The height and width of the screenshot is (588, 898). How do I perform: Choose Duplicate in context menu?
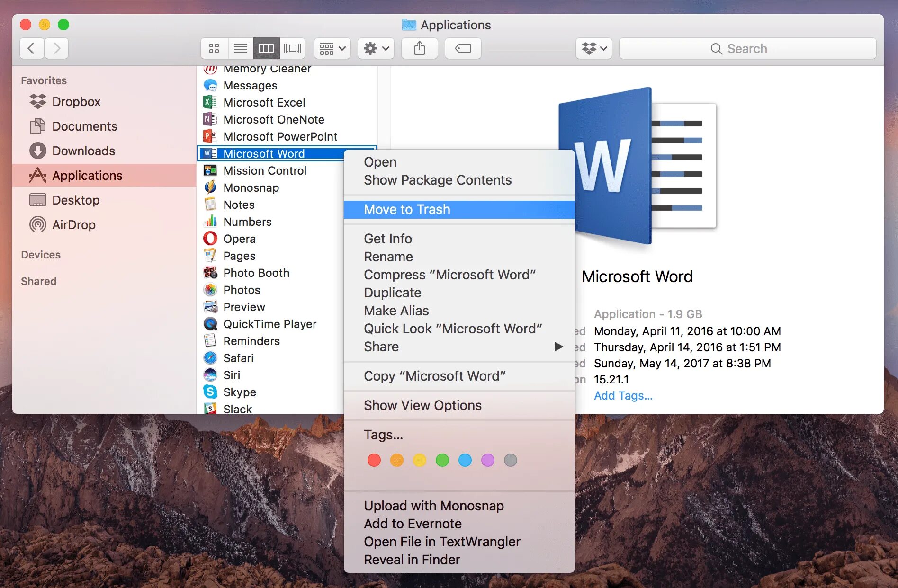click(x=459, y=293)
